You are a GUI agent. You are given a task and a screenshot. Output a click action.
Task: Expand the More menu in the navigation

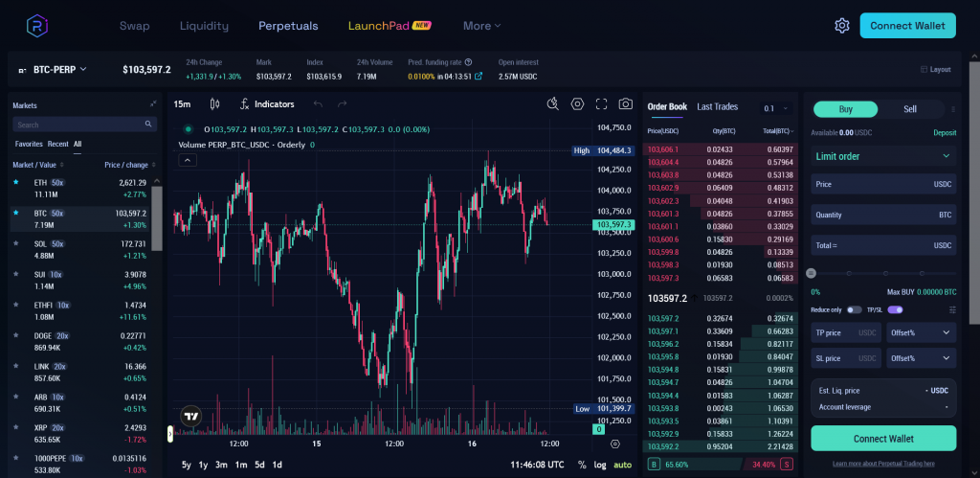pyautogui.click(x=482, y=26)
